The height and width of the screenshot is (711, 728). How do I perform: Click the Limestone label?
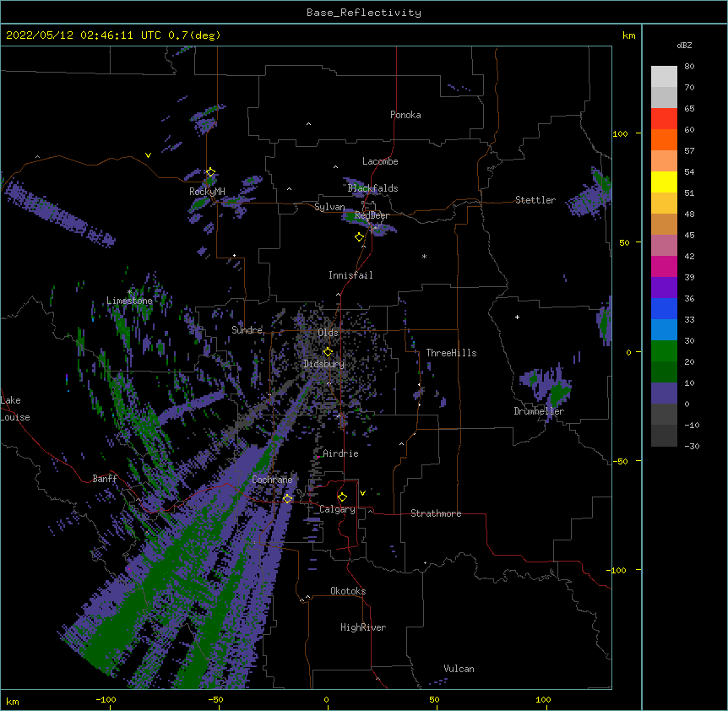pyautogui.click(x=129, y=301)
